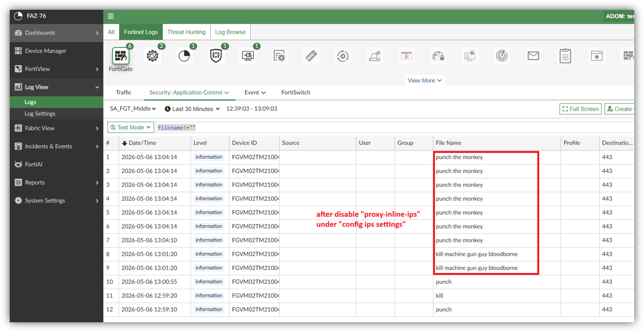Image resolution: width=644 pixels, height=332 pixels.
Task: Collapse the Log View sidebar menu
Action: pos(57,87)
